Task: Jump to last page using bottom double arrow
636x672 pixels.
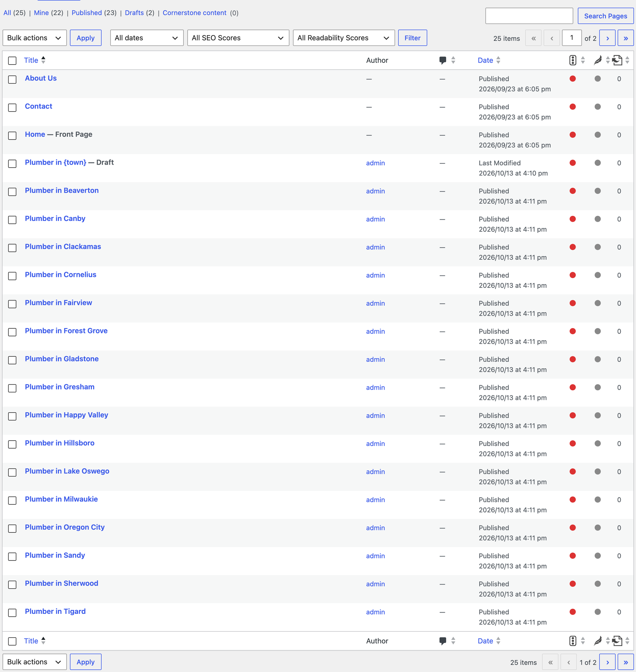Action: (626, 662)
